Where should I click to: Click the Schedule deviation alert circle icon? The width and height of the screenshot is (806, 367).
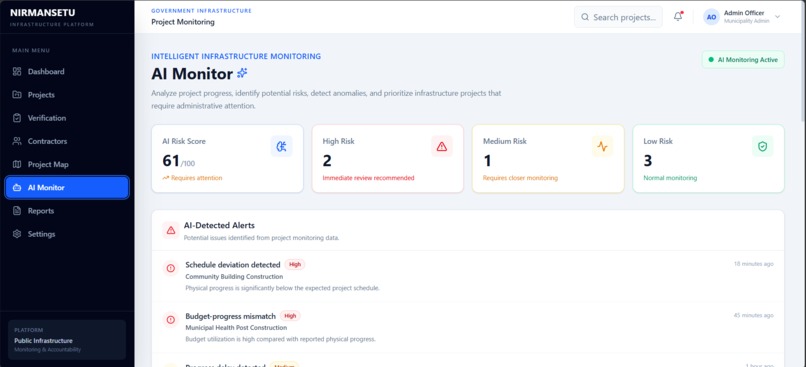click(x=171, y=268)
